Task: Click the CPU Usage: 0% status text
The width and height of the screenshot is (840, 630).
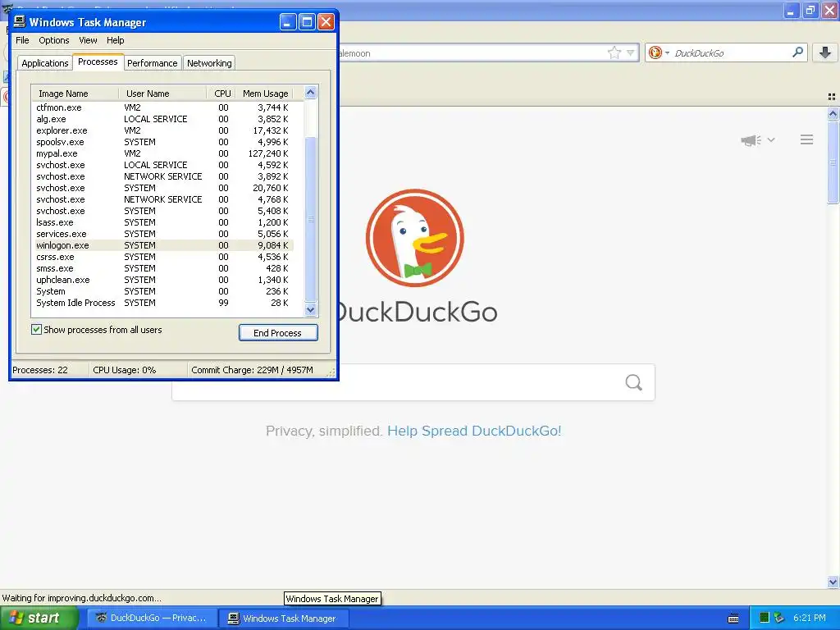Action: (x=125, y=370)
